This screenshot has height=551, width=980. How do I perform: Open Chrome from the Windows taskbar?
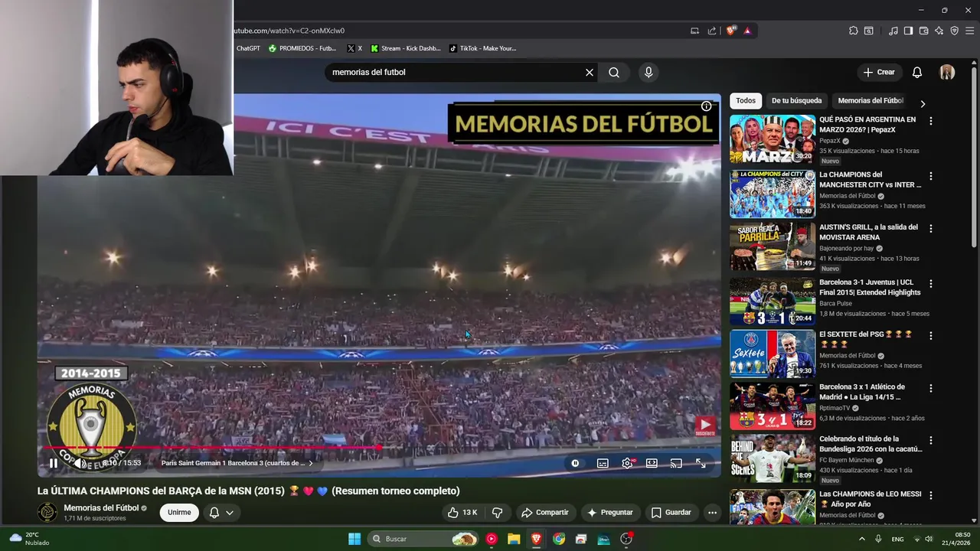click(559, 539)
